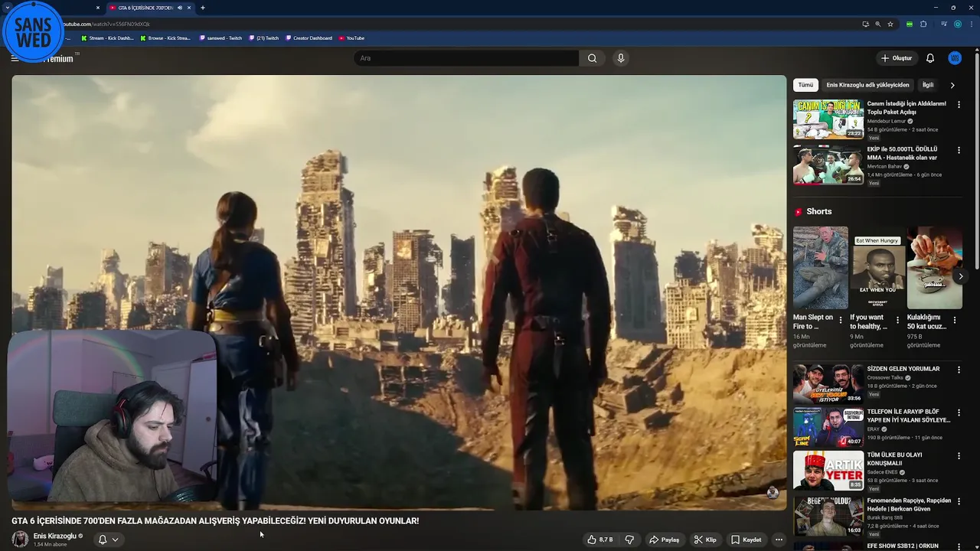Click the Oluştur create button
This screenshot has height=551, width=980.
click(897, 58)
